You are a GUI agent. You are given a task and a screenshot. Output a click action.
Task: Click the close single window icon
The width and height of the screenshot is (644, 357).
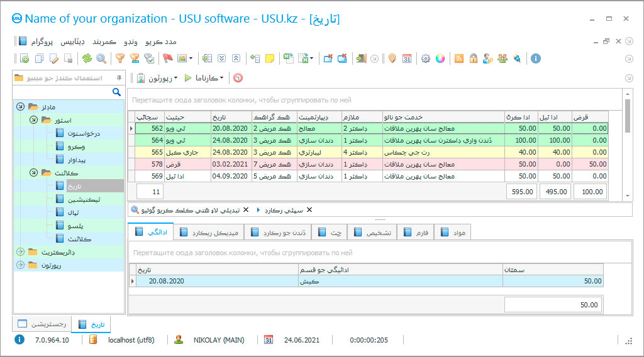tap(328, 58)
